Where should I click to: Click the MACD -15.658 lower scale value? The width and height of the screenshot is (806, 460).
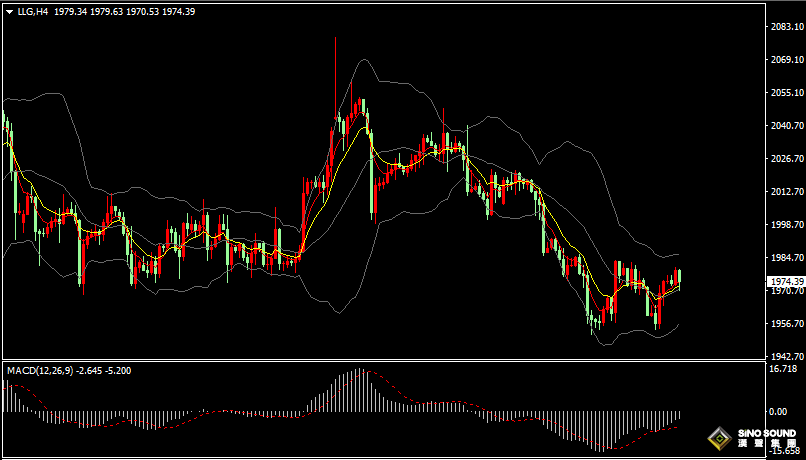pyautogui.click(x=782, y=451)
